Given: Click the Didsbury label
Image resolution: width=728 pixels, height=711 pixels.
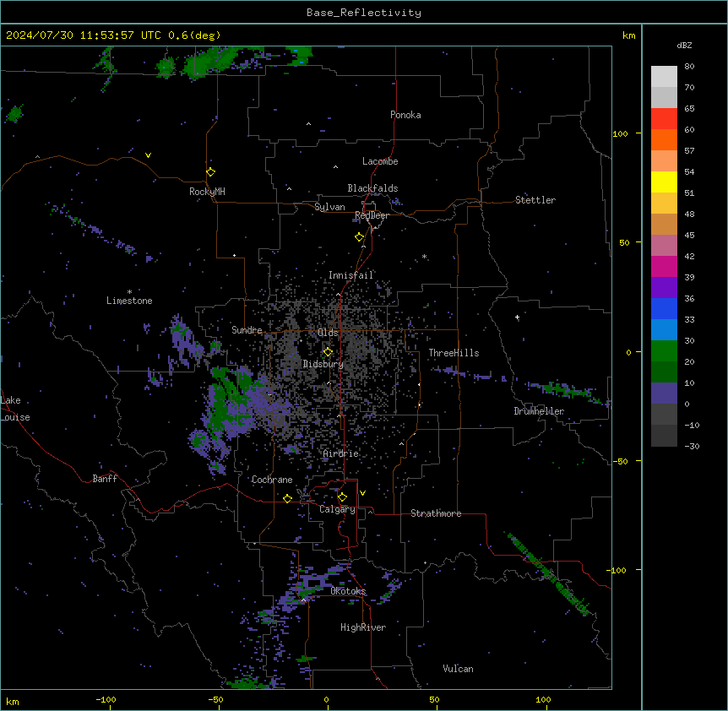Looking at the screenshot, I should [323, 364].
